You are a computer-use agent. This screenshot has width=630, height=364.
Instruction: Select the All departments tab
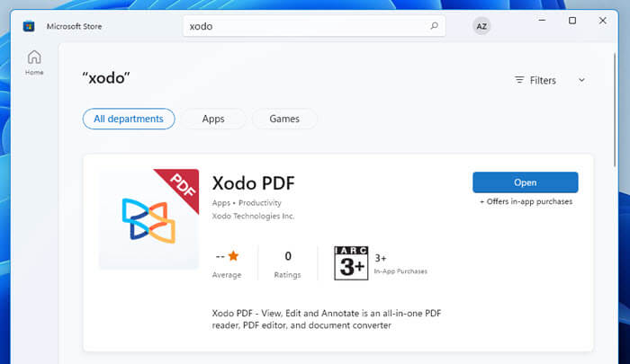pyautogui.click(x=129, y=119)
